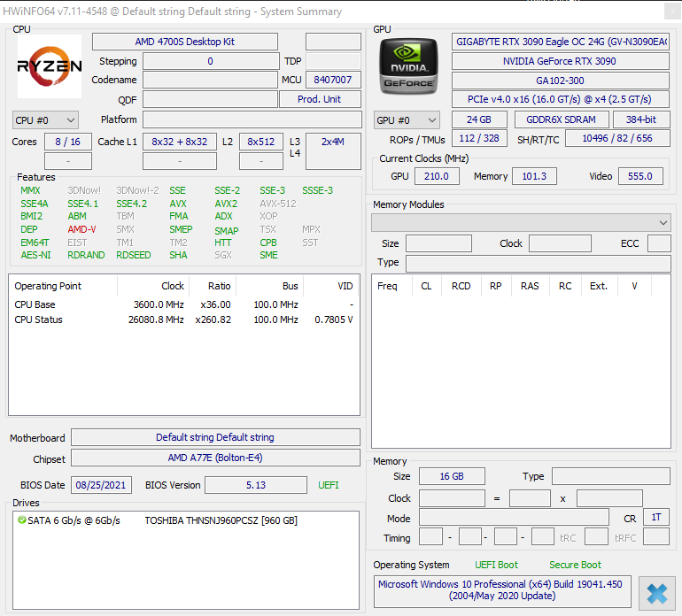
Task: Click the GDDR6X SDRAM memory type field
Action: point(562,119)
